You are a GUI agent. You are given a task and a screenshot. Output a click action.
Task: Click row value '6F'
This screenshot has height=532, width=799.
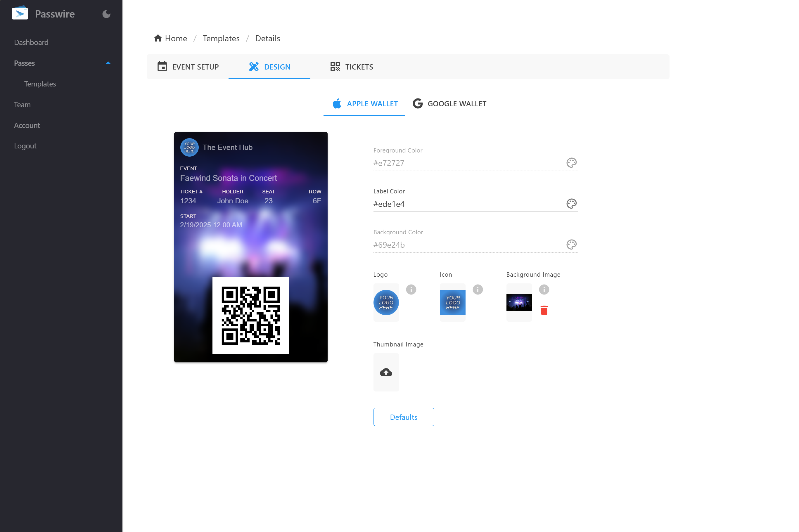coord(317,201)
